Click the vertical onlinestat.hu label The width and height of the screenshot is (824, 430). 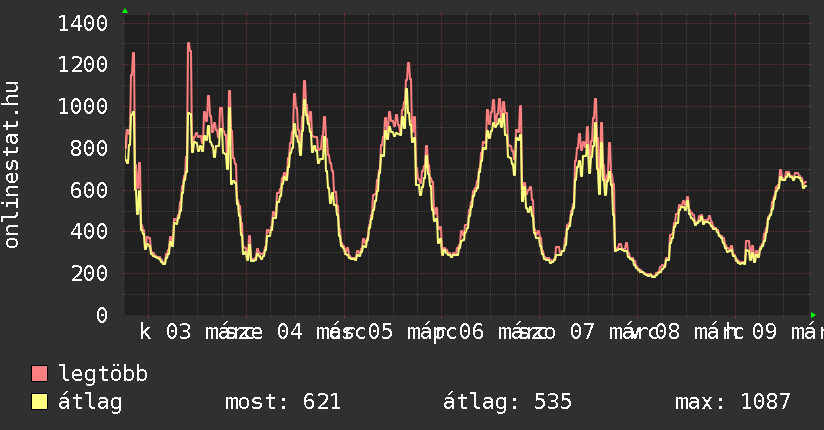click(12, 165)
